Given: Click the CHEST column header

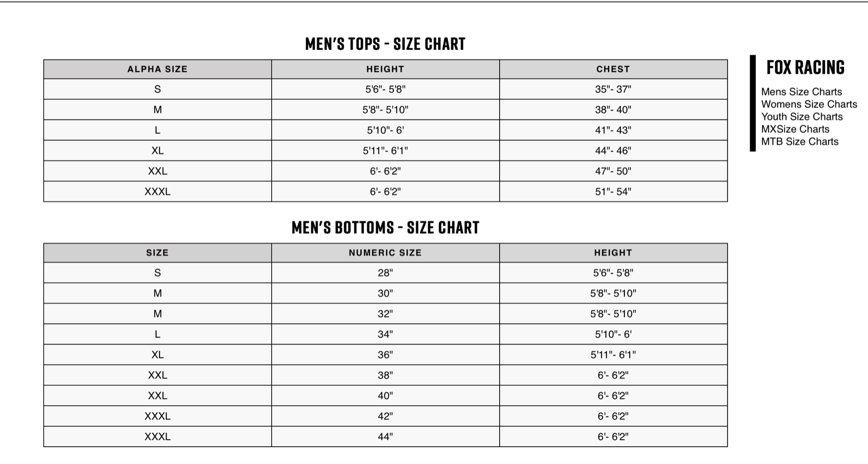Looking at the screenshot, I should pos(613,69).
